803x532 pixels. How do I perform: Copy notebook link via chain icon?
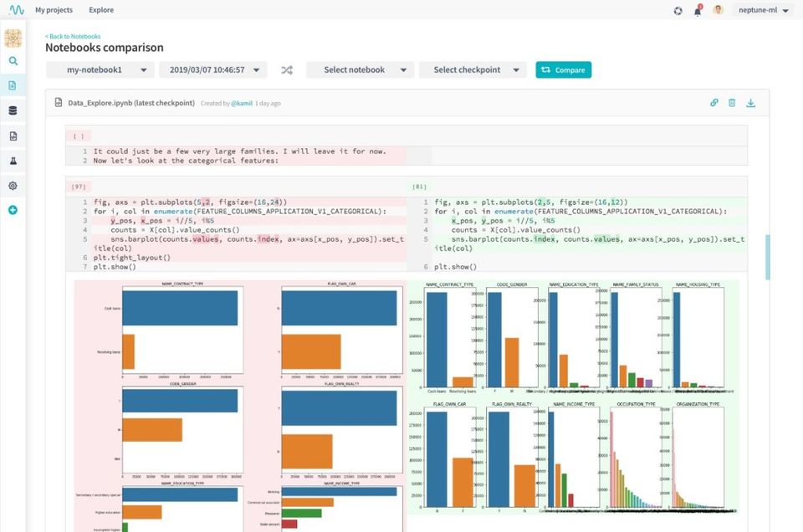pyautogui.click(x=713, y=103)
